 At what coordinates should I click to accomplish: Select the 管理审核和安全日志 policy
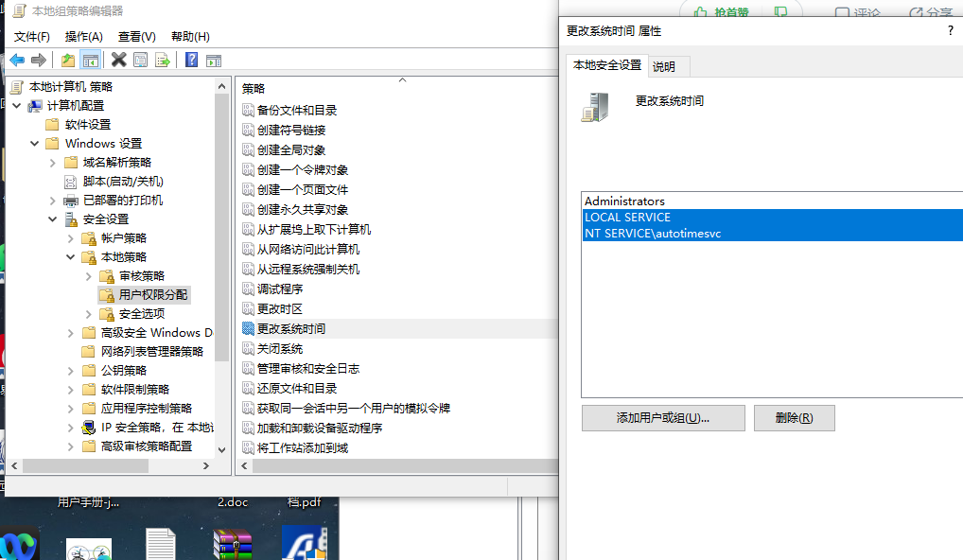308,368
